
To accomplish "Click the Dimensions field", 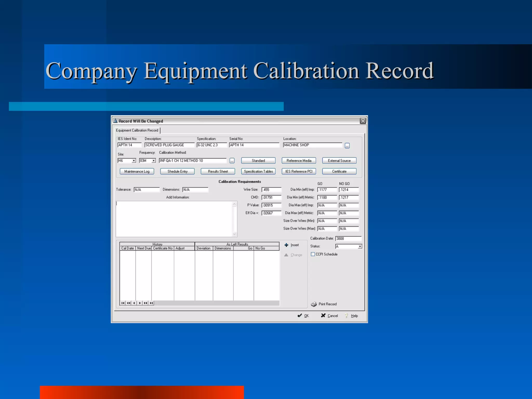I will [x=195, y=190].
